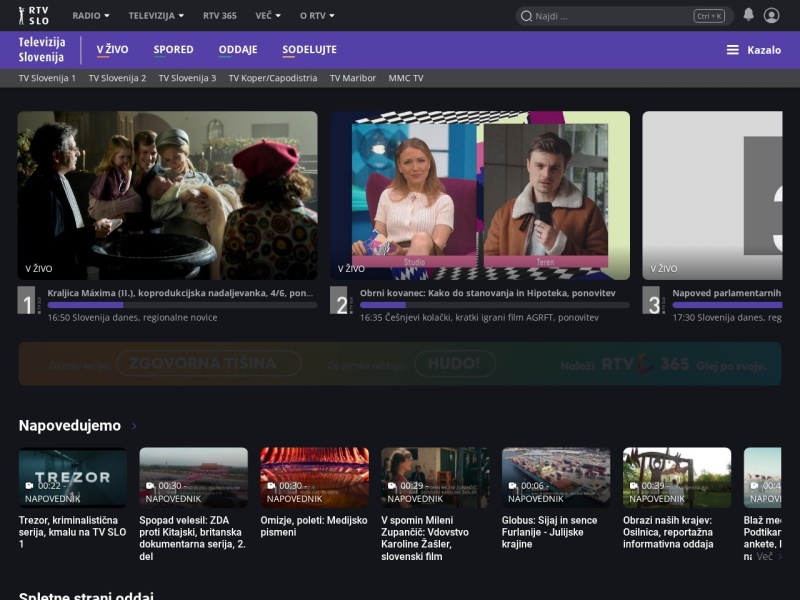
Task: Select TV Slovenija 3 channel link
Action: click(187, 78)
